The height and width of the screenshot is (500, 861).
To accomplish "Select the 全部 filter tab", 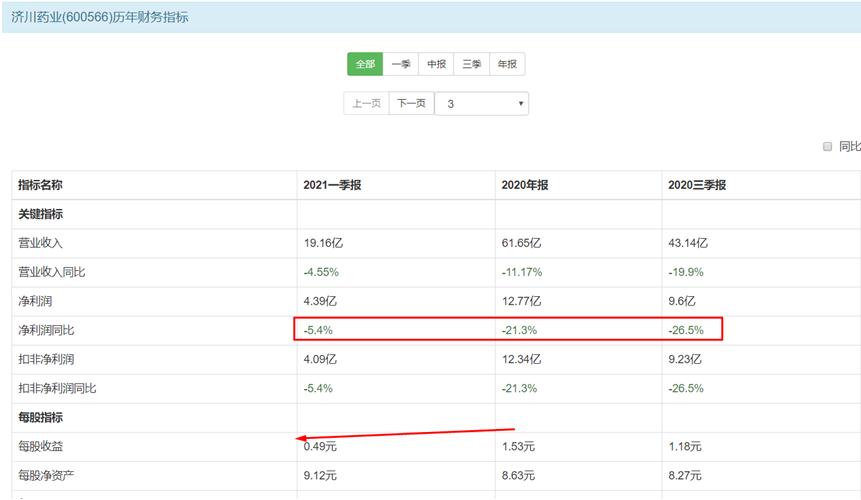I will tap(365, 64).
